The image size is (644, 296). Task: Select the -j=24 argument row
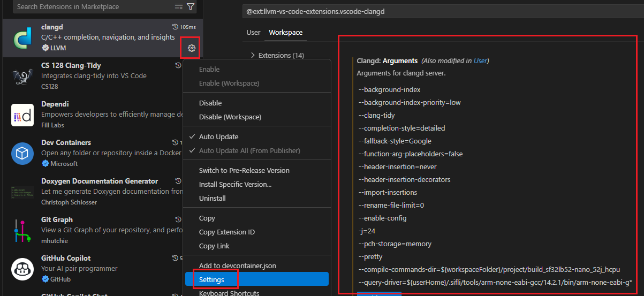[x=367, y=231]
